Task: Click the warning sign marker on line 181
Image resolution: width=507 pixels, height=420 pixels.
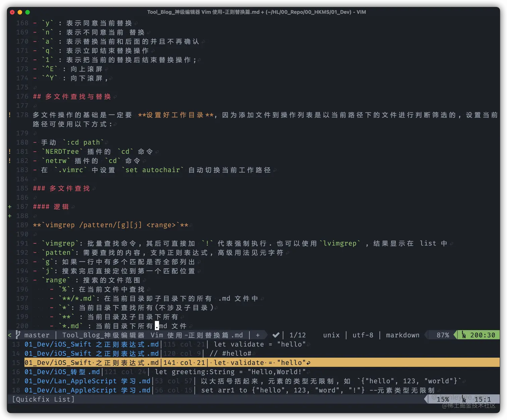Action: click(x=10, y=152)
